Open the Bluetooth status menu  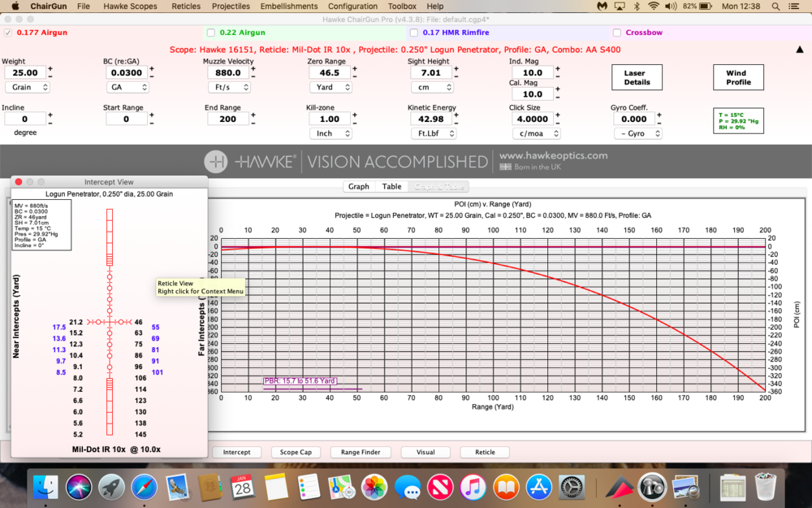click(x=637, y=7)
